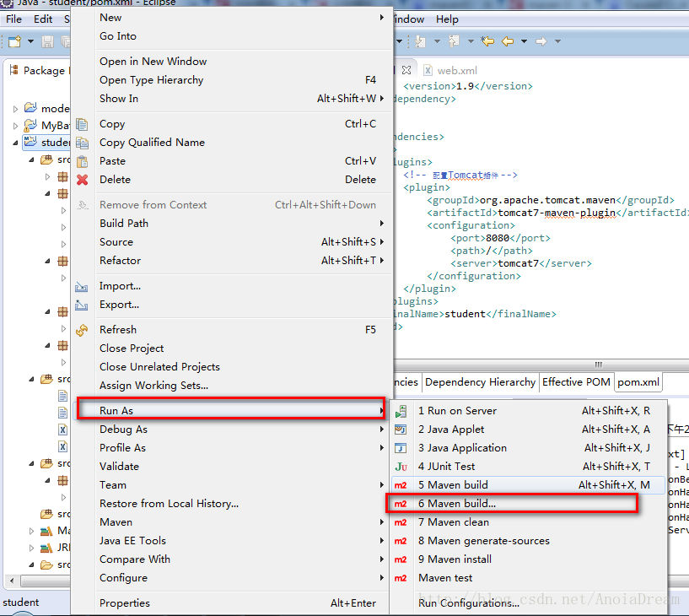Select Open Type Hierarchy entry
The width and height of the screenshot is (689, 616).
pyautogui.click(x=231, y=80)
